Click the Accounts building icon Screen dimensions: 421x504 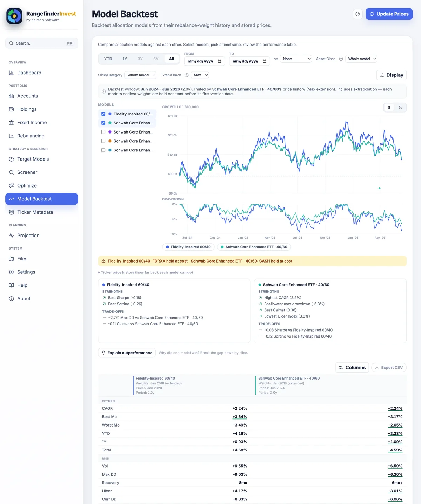(11, 96)
